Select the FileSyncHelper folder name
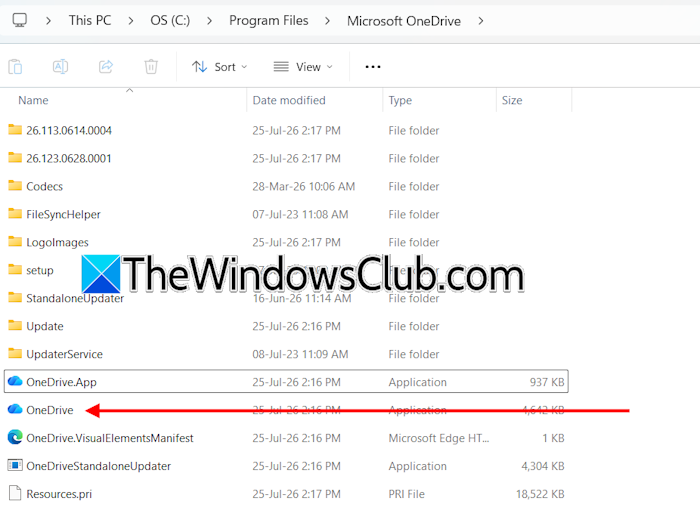The width and height of the screenshot is (700, 523). coord(63,215)
